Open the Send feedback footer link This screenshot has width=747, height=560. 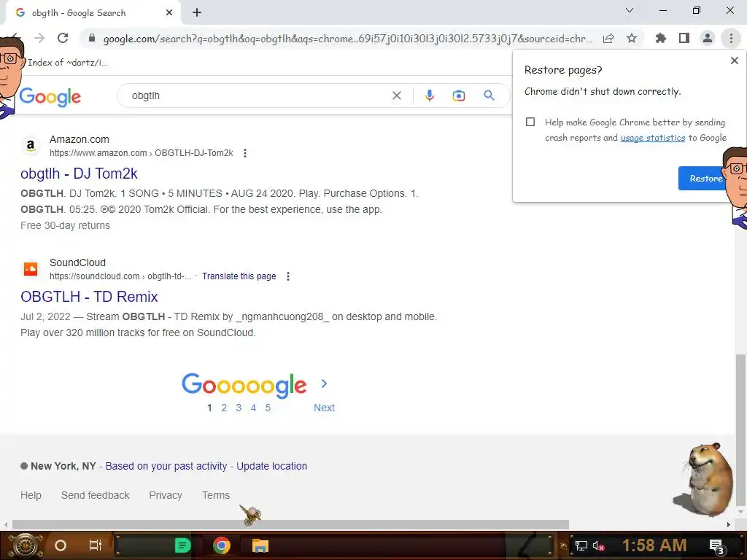pyautogui.click(x=96, y=495)
